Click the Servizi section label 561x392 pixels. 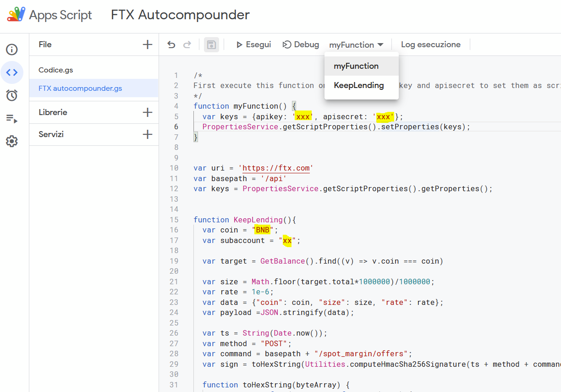[51, 134]
